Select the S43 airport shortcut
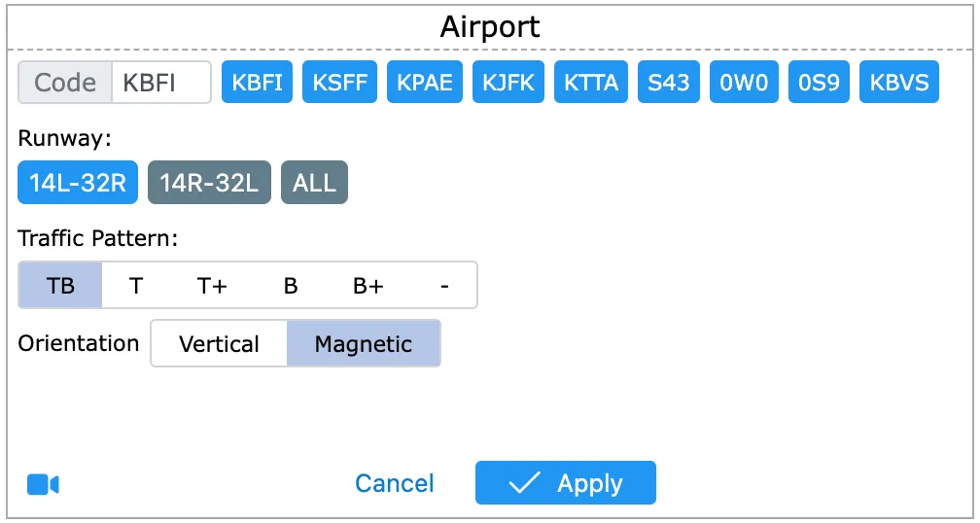This screenshot has height=523, width=980. click(x=669, y=83)
